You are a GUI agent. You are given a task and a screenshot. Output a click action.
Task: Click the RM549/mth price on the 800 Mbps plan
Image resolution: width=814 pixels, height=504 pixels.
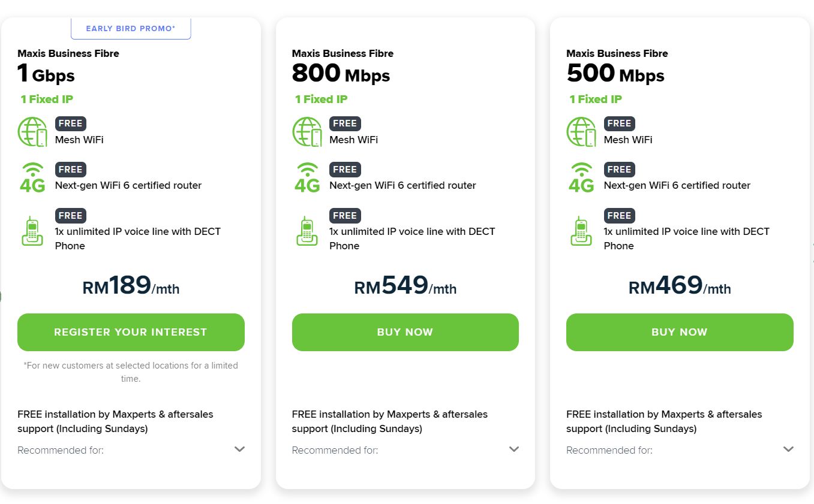(x=405, y=286)
